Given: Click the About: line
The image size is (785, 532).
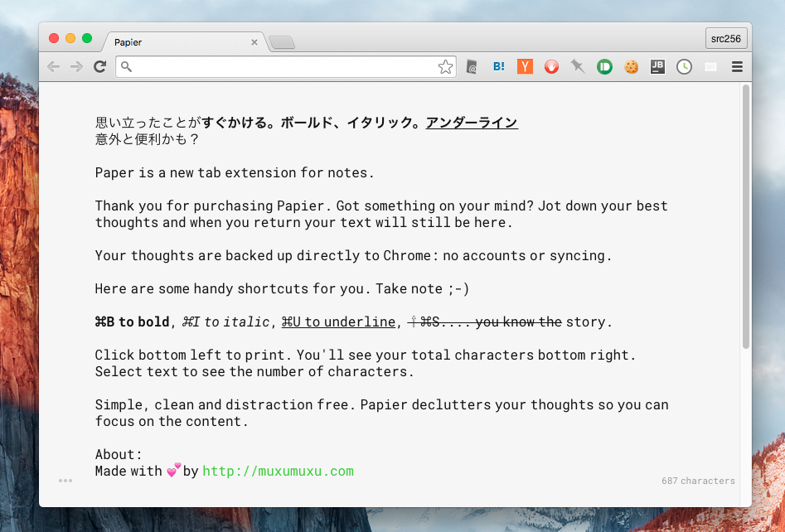Looking at the screenshot, I should [119, 454].
